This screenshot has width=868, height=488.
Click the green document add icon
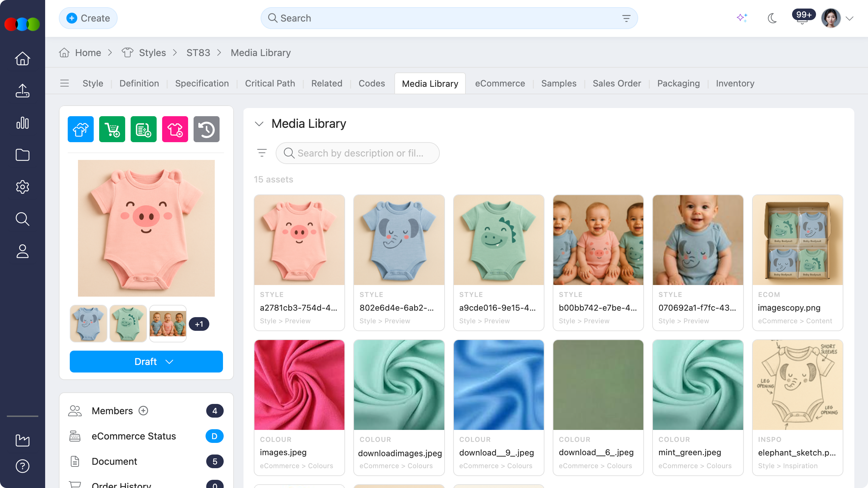pyautogui.click(x=144, y=129)
